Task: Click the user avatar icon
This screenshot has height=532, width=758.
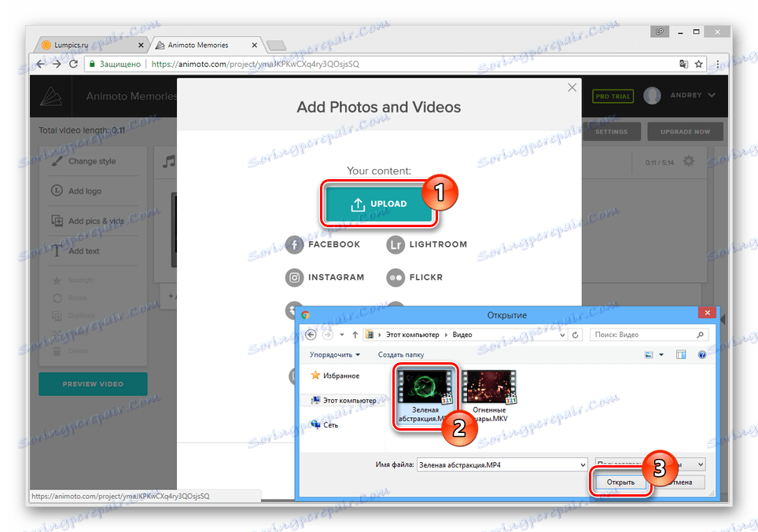Action: tap(652, 96)
